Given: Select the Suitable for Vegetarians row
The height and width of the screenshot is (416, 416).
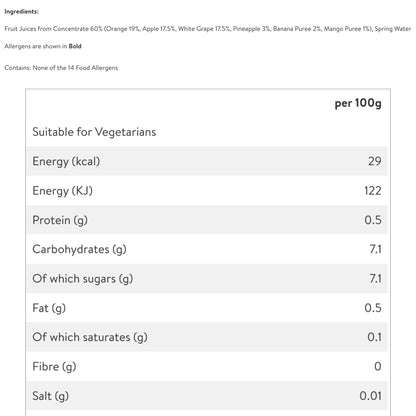Looking at the screenshot, I should coord(207,132).
